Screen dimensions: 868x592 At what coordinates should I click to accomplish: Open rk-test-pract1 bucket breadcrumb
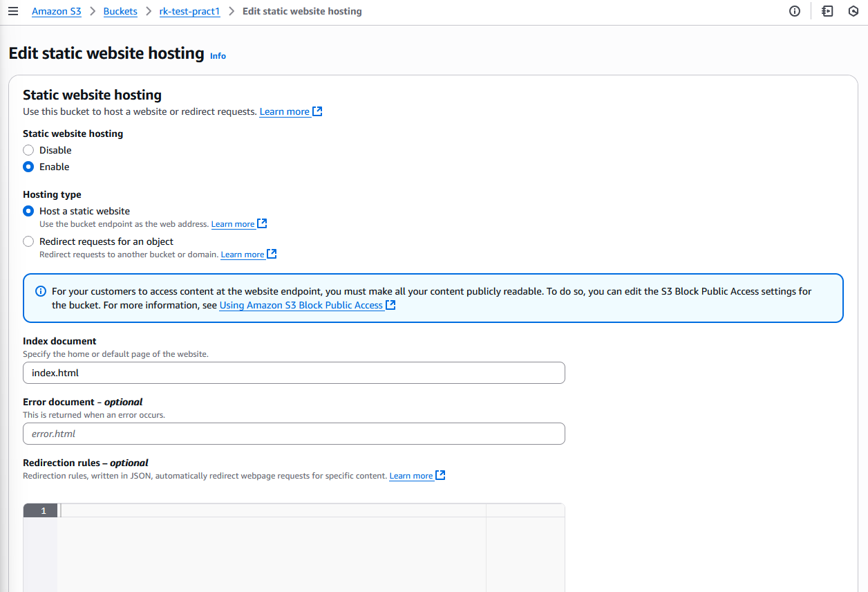tap(189, 12)
